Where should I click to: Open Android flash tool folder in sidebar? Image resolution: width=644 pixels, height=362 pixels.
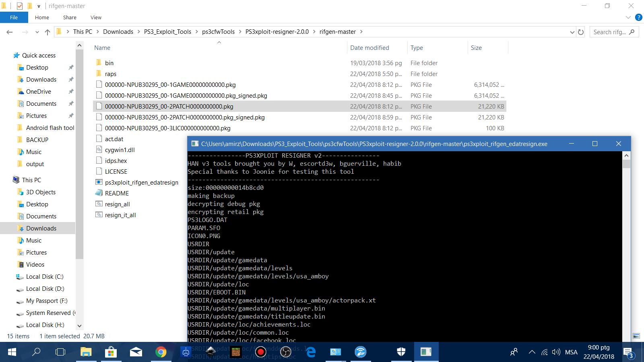(x=50, y=128)
